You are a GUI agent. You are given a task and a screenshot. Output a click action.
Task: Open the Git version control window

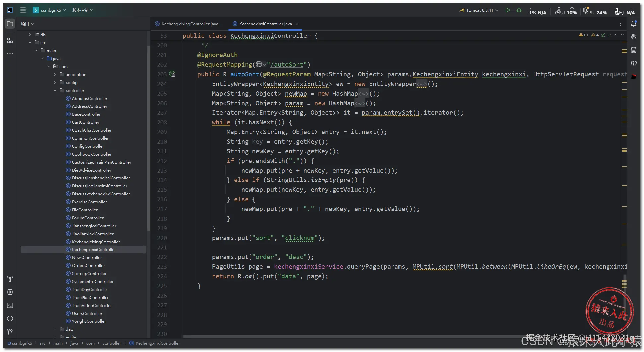click(10, 332)
